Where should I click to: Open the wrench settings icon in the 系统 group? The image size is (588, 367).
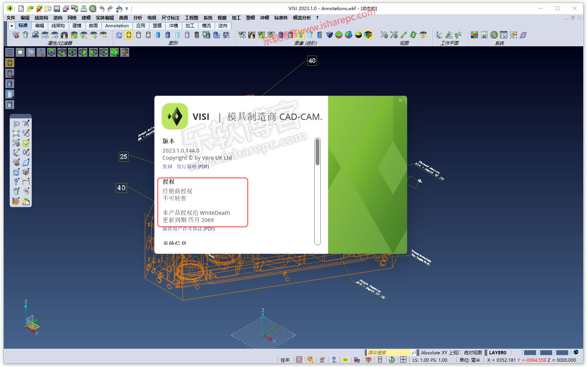[494, 35]
